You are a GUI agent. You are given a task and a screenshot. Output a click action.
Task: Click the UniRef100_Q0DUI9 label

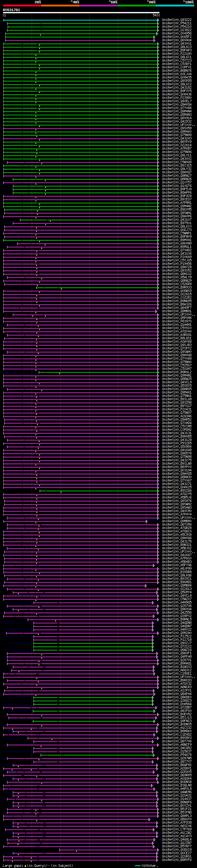[x=177, y=850]
